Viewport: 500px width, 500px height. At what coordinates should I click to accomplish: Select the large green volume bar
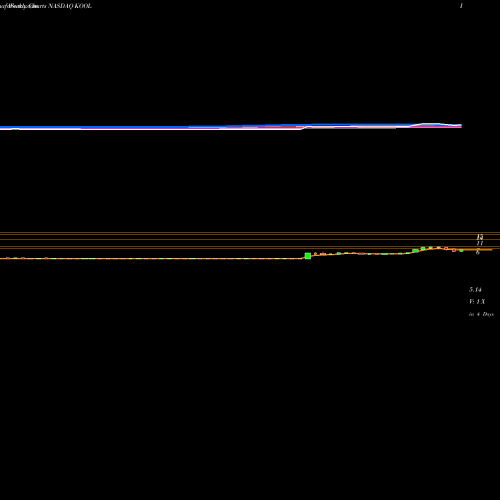tap(308, 256)
